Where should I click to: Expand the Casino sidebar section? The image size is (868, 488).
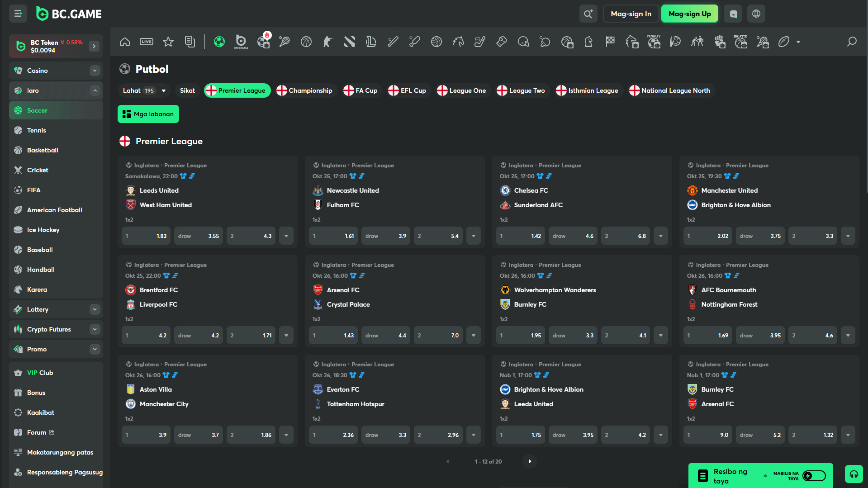coord(95,71)
